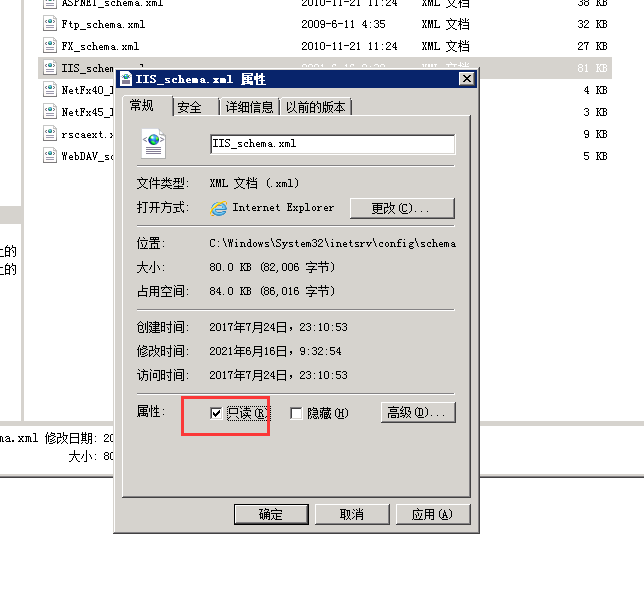644x609 pixels.
Task: Select the Ftp_schema.xml file name
Action: (x=103, y=24)
